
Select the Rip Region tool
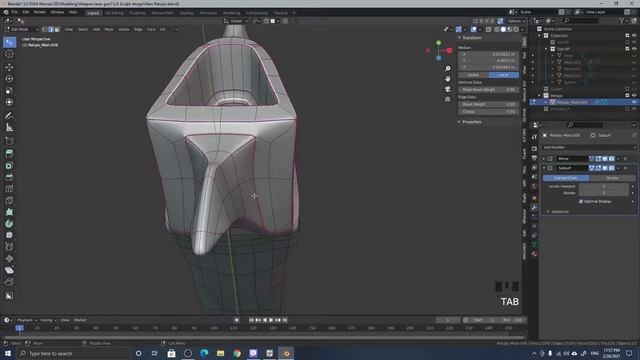9,282
